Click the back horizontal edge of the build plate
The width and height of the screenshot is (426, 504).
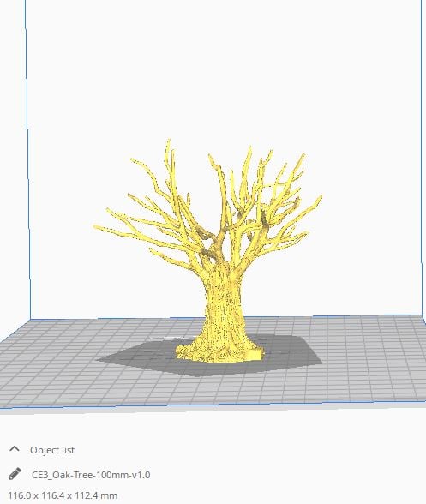coord(225,317)
